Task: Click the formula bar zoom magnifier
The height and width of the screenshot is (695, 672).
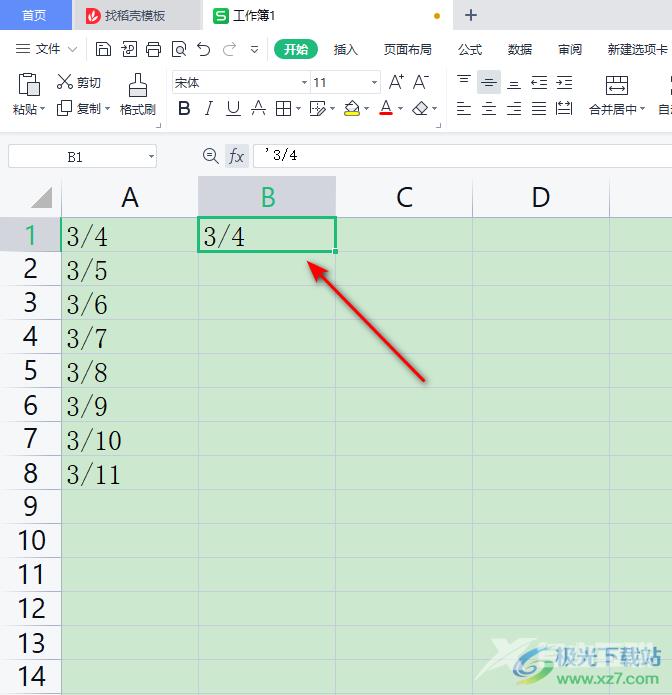Action: (211, 156)
